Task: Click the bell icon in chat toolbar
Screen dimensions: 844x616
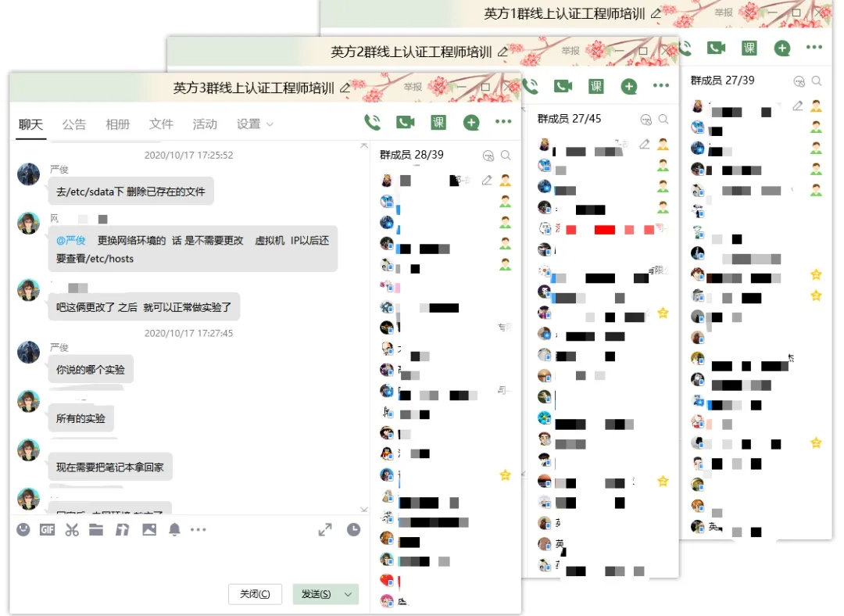Action: pyautogui.click(x=174, y=529)
